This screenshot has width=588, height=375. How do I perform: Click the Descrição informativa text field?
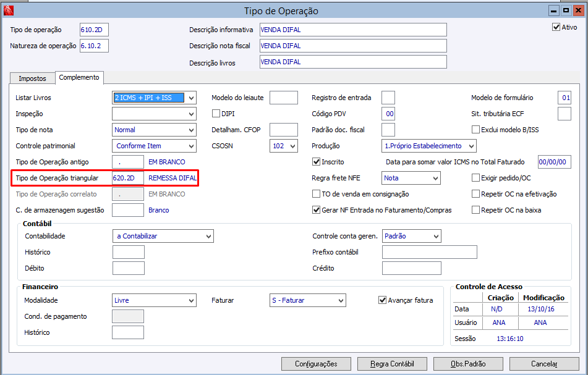click(352, 30)
